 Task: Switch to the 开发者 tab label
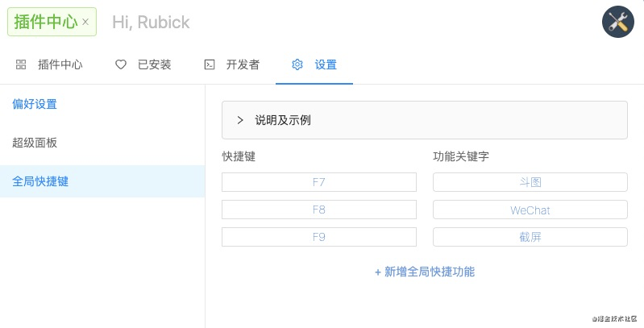(243, 64)
